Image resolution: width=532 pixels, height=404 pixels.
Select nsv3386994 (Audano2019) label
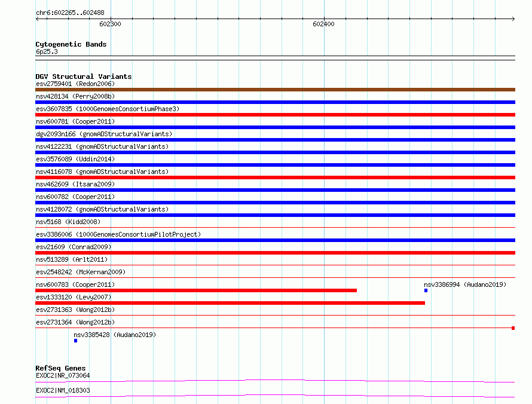(465, 284)
